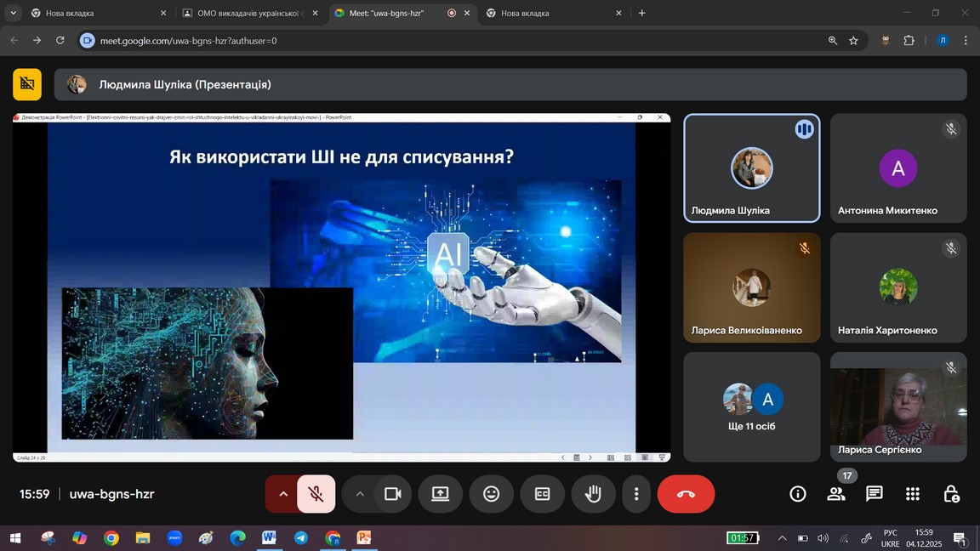The height and width of the screenshot is (551, 980).
Task: Expand video settings arrow next to camera
Action: click(x=360, y=494)
